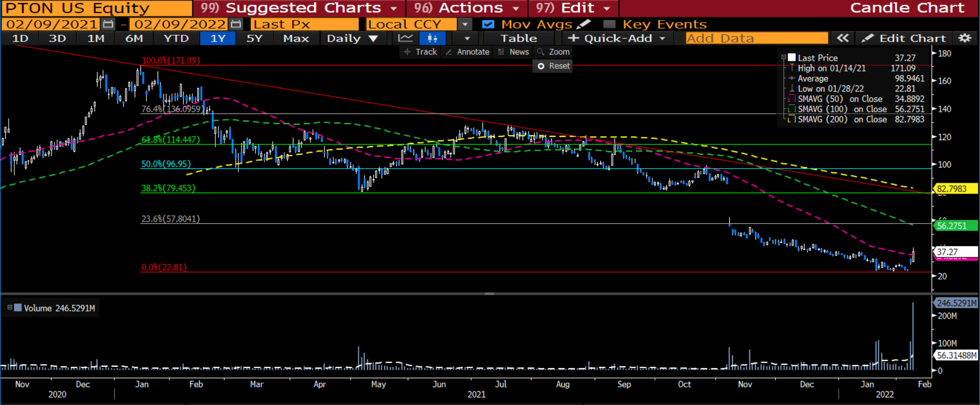Activate the Track crosshair tool
The height and width of the screenshot is (405, 980).
(x=420, y=52)
